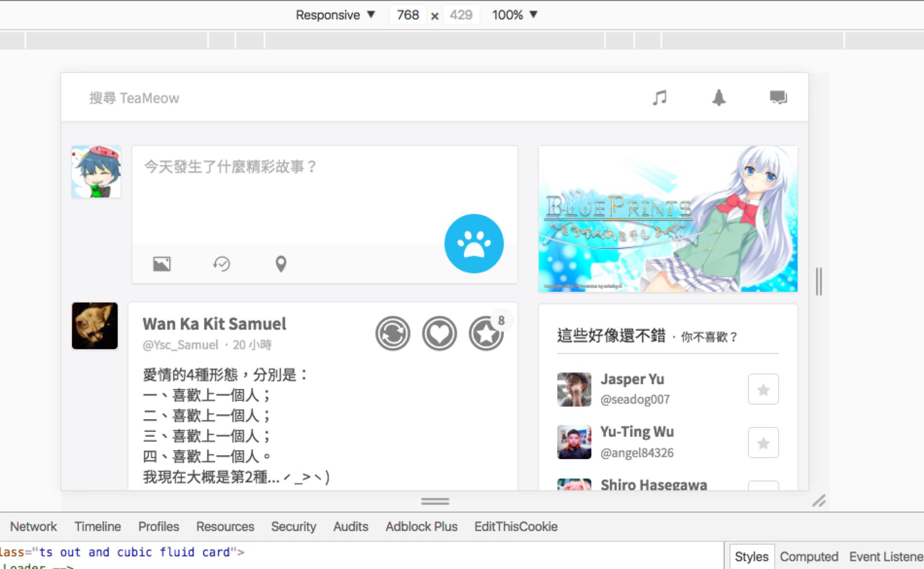This screenshot has width=924, height=569.
Task: Like the post with the heart icon
Action: (439, 334)
